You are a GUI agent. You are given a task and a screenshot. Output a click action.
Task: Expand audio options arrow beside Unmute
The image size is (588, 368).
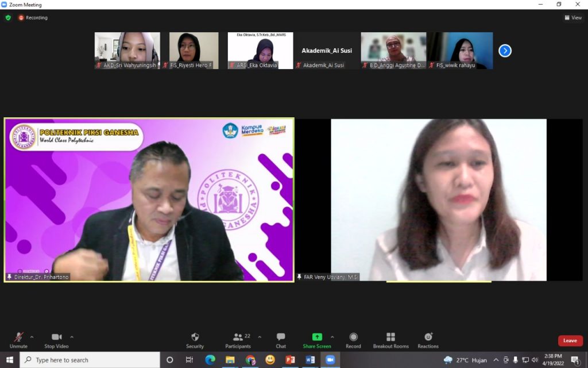(x=32, y=337)
